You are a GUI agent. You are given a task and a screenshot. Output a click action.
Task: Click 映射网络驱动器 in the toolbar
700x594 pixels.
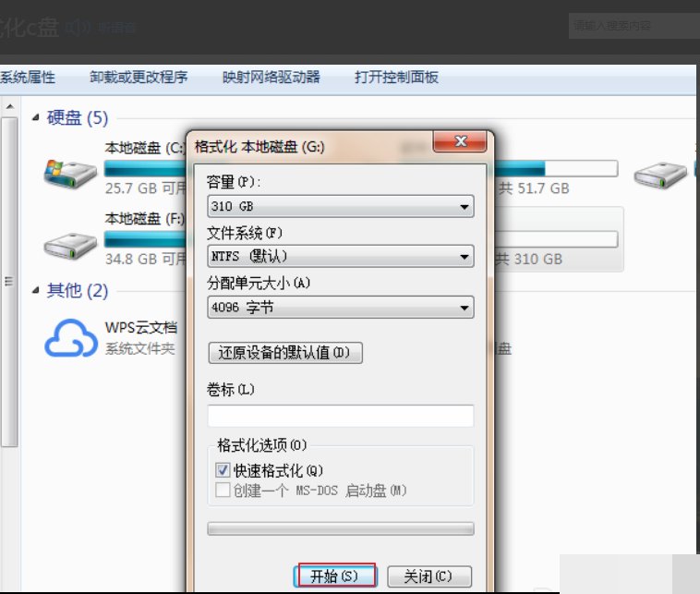pyautogui.click(x=271, y=78)
